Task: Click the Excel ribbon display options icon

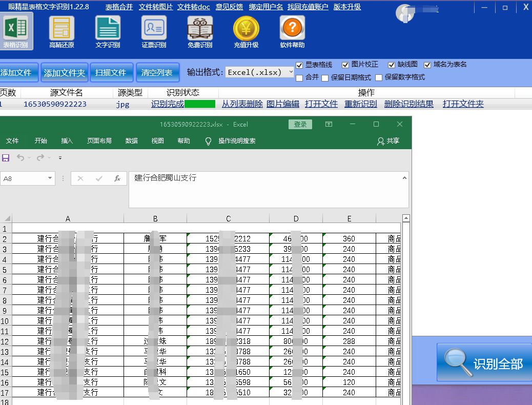Action: coord(329,124)
